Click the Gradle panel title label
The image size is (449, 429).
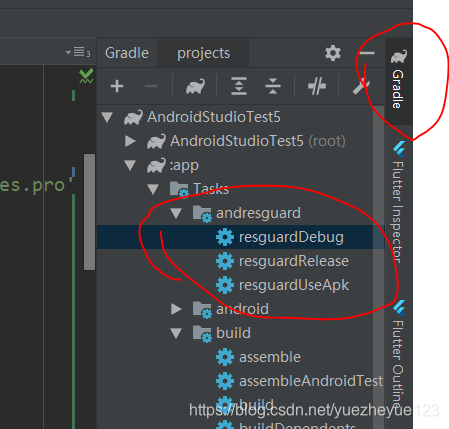127,53
